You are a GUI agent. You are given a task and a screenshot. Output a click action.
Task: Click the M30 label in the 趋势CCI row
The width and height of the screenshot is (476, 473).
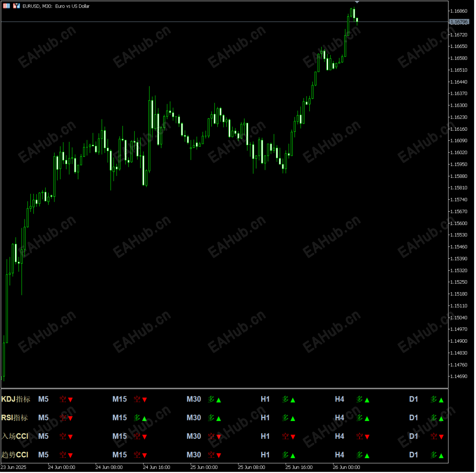click(x=194, y=455)
